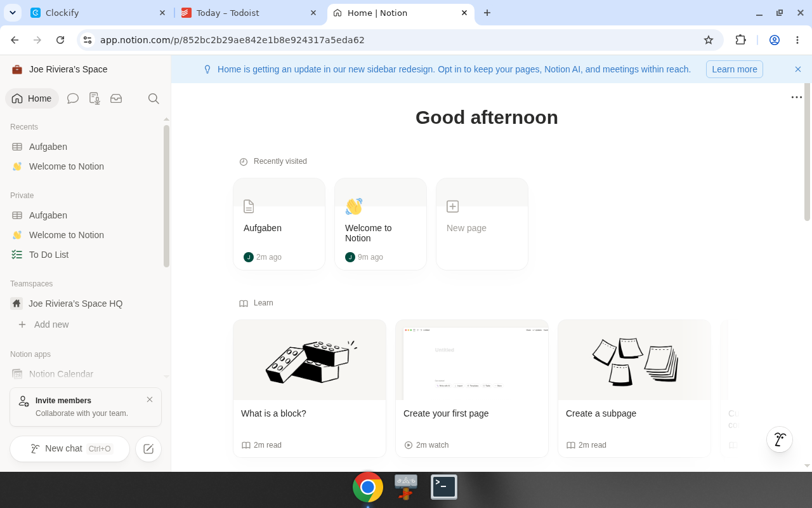The image size is (812, 508).
Task: Open the Chrome profile avatar icon
Action: pos(775,40)
